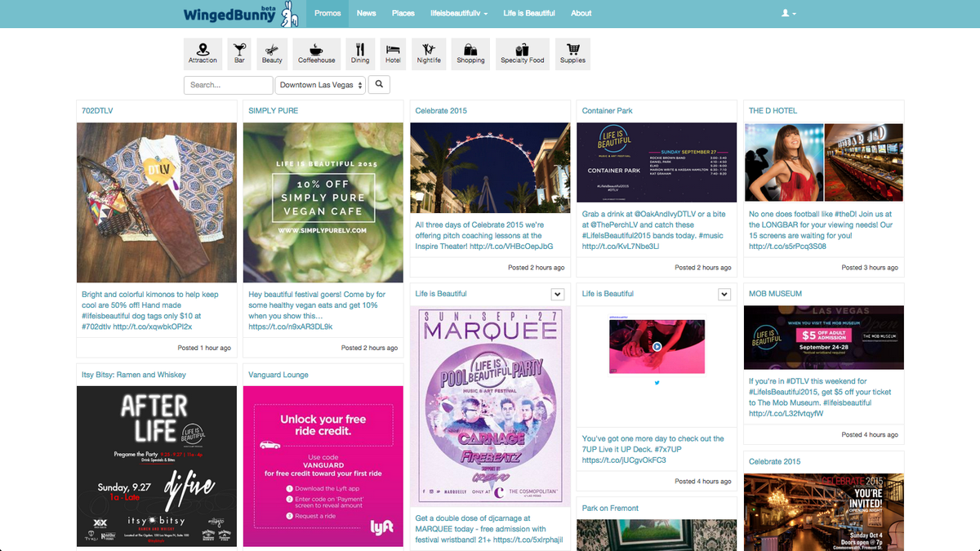View the After Life event flyer
The image size is (980, 551).
coord(157,467)
